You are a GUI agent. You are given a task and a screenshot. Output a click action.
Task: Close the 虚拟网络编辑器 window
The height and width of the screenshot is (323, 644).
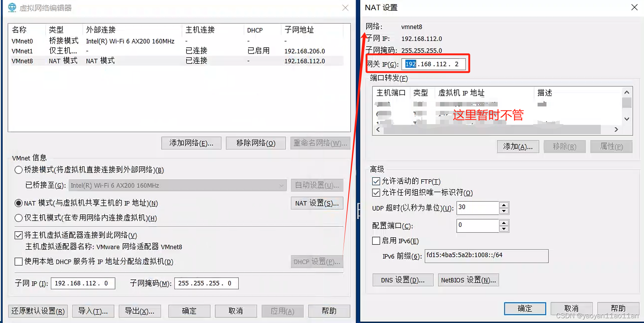click(345, 8)
